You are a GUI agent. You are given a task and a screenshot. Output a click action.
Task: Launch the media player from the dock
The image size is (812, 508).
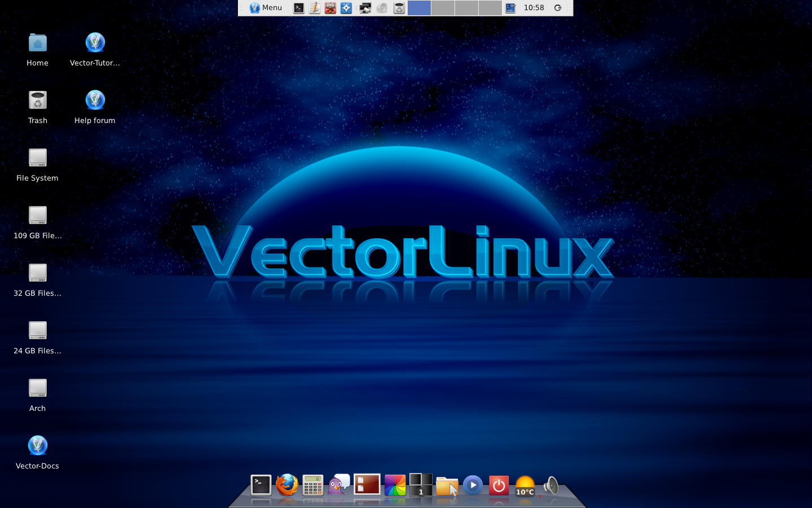[473, 485]
